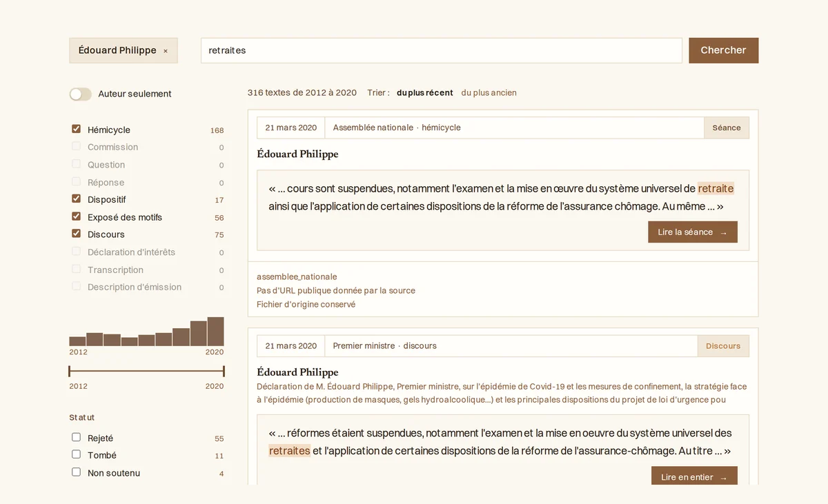Check the Non soutenu status checkbox
Image resolution: width=828 pixels, height=504 pixels.
76,472
